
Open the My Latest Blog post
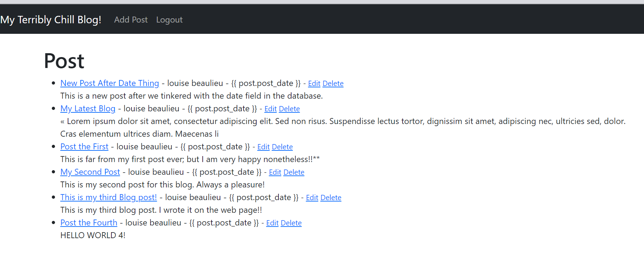(x=88, y=109)
